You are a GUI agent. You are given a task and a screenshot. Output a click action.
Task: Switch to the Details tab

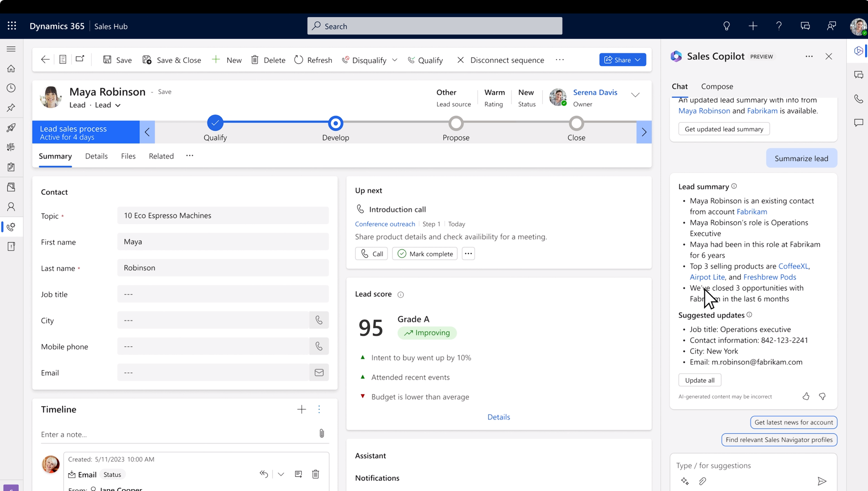[96, 156]
